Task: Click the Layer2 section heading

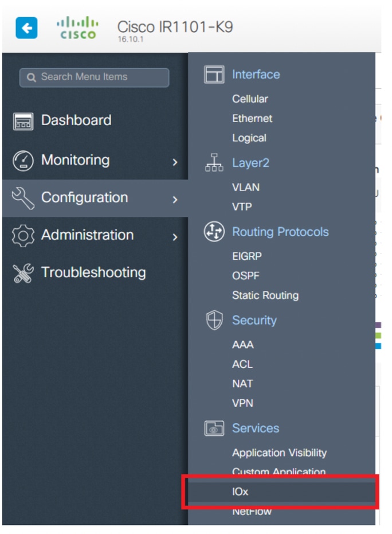Action: click(x=250, y=163)
